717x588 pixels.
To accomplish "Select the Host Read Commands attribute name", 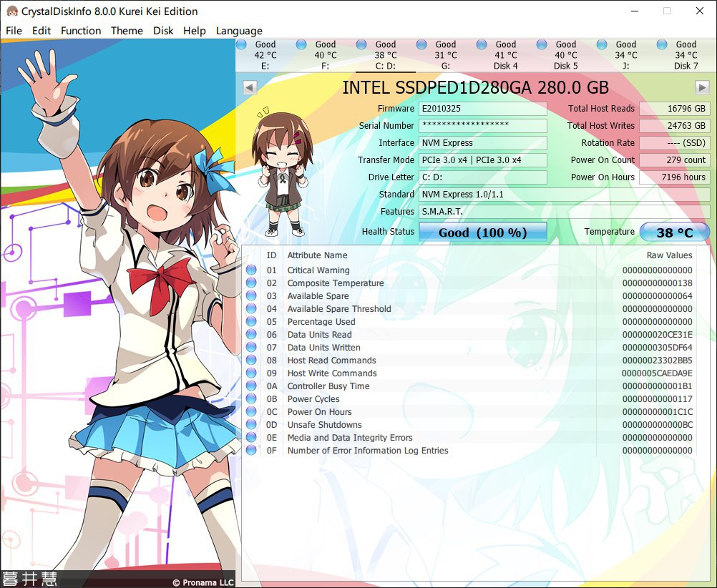I will tap(331, 360).
